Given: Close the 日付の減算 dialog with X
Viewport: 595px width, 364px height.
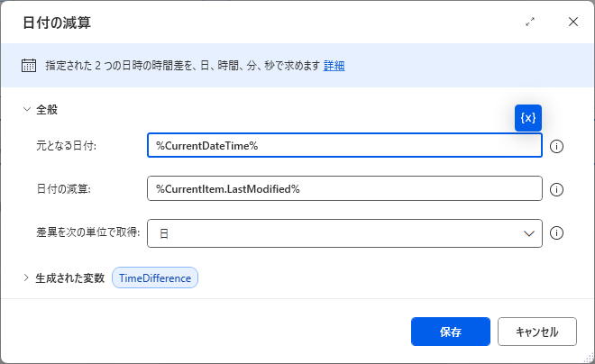Looking at the screenshot, I should [x=573, y=22].
